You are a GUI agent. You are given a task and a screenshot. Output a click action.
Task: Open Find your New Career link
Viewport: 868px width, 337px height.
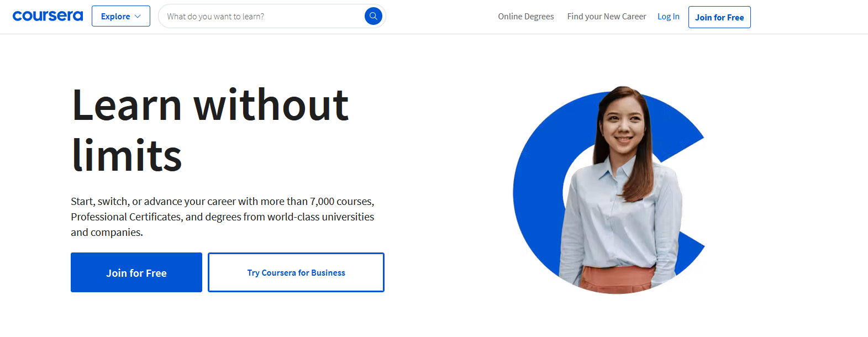pyautogui.click(x=607, y=17)
